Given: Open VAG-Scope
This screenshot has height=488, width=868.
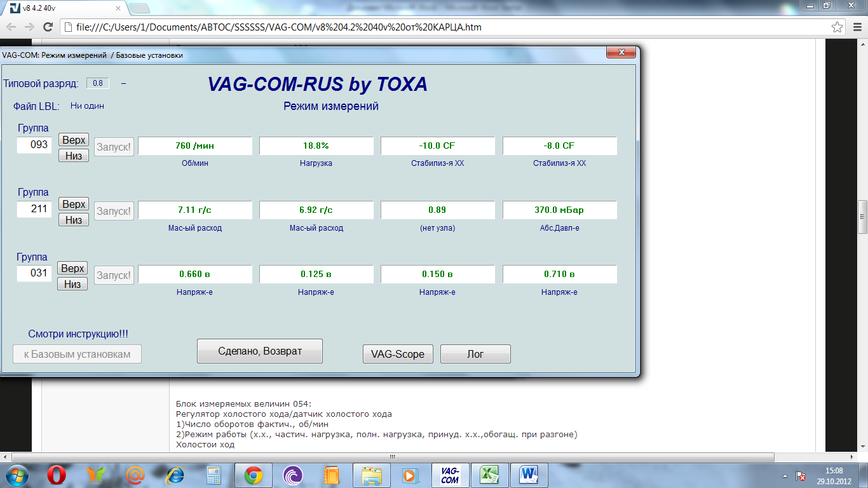Looking at the screenshot, I should [x=397, y=354].
